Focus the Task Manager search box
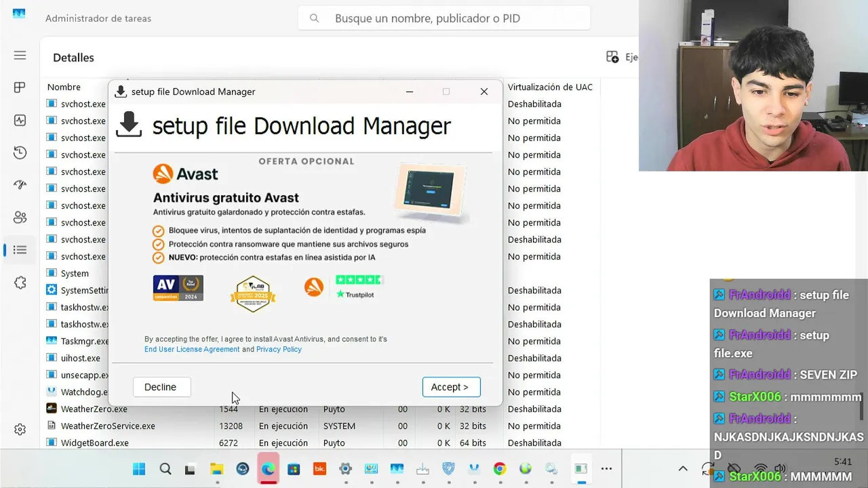Viewport: 868px width, 488px height. click(x=444, y=18)
